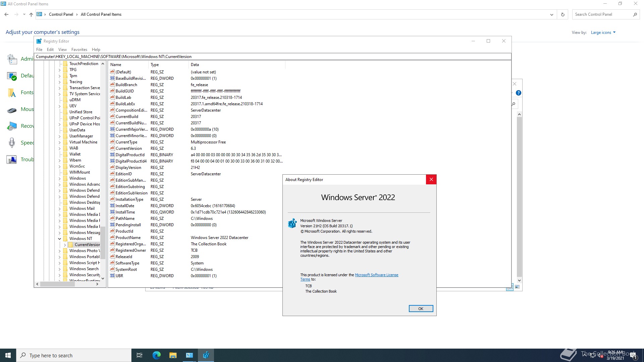Open Default Programs icon in Control Panel
Viewport: 644px width, 362px height.
12,76
